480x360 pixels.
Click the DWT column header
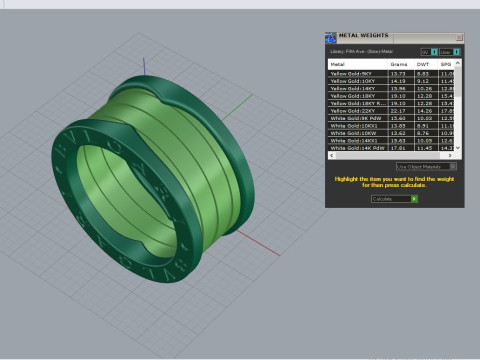click(426, 64)
